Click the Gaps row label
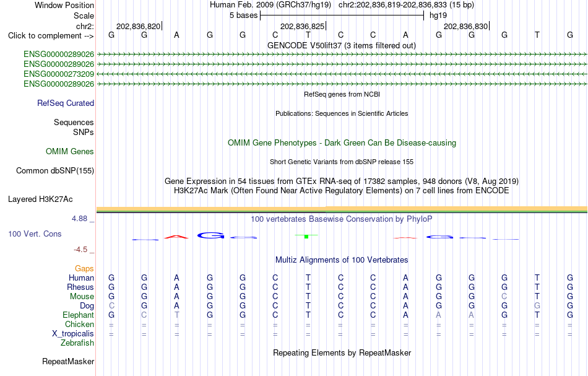This screenshot has height=376, width=588. (84, 268)
